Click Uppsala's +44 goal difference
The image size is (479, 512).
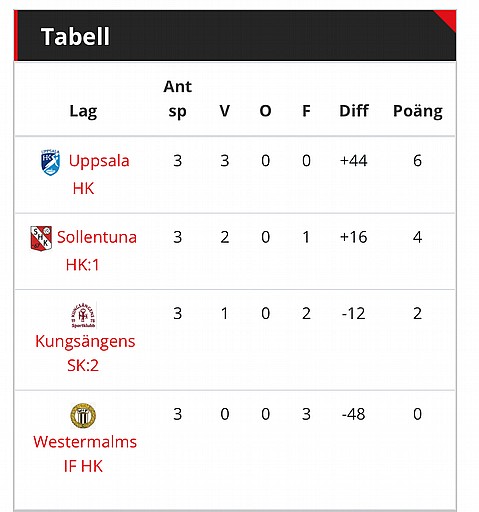point(353,161)
